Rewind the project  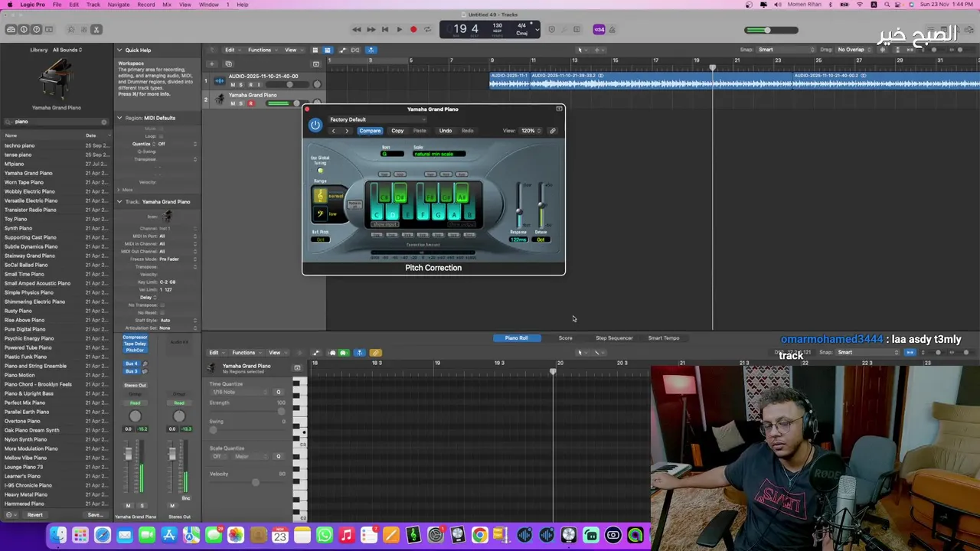point(356,30)
